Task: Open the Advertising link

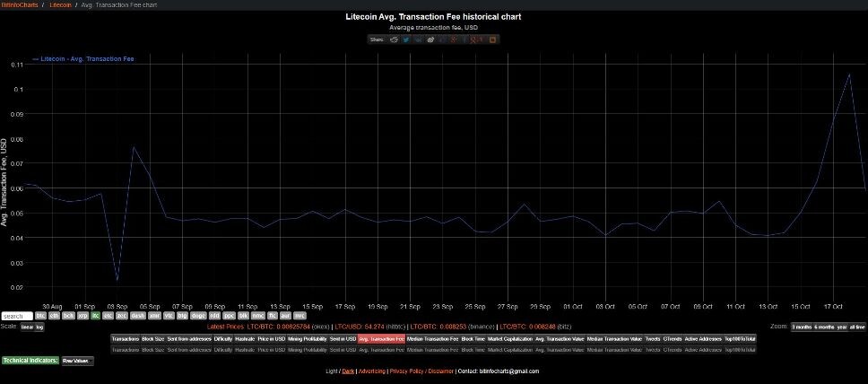Action: click(x=371, y=371)
